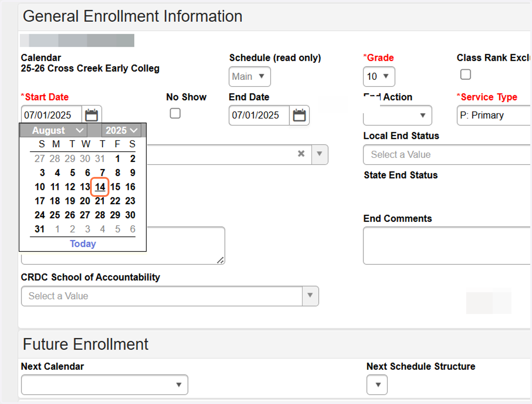
Task: Open the Schedule dropdown showing Main
Action: (x=250, y=76)
